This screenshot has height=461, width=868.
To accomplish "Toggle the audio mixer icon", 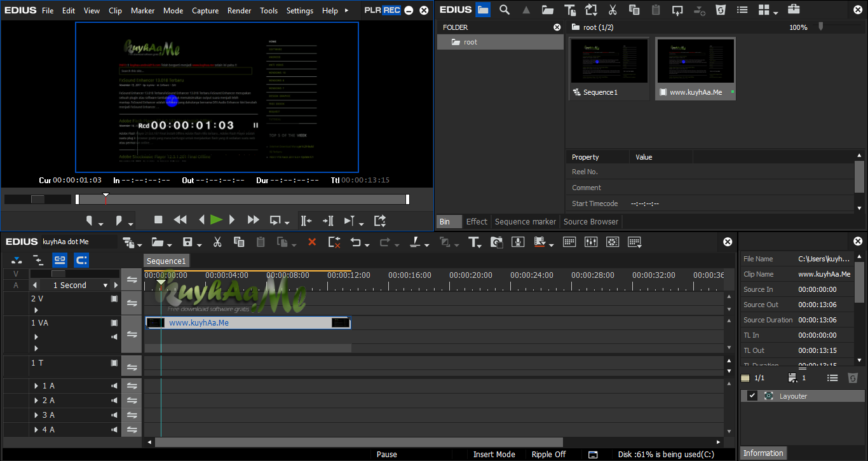I will pos(591,242).
